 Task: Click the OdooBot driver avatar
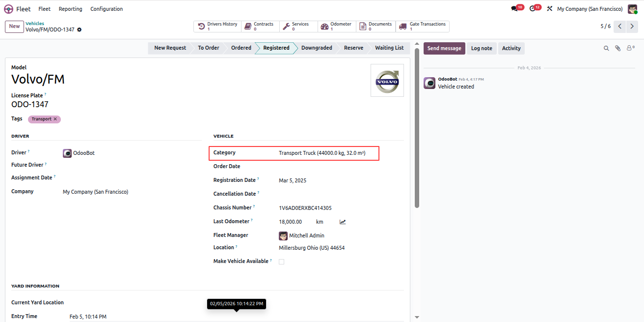67,153
